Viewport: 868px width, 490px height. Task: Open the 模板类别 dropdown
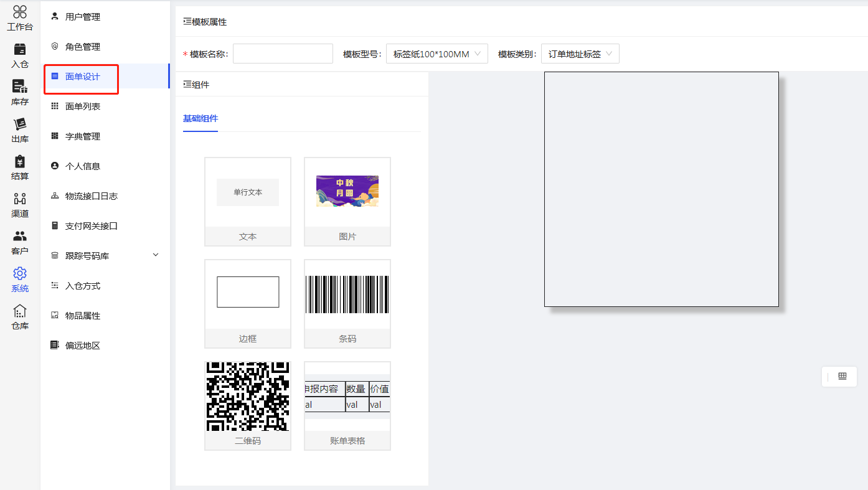(x=580, y=54)
